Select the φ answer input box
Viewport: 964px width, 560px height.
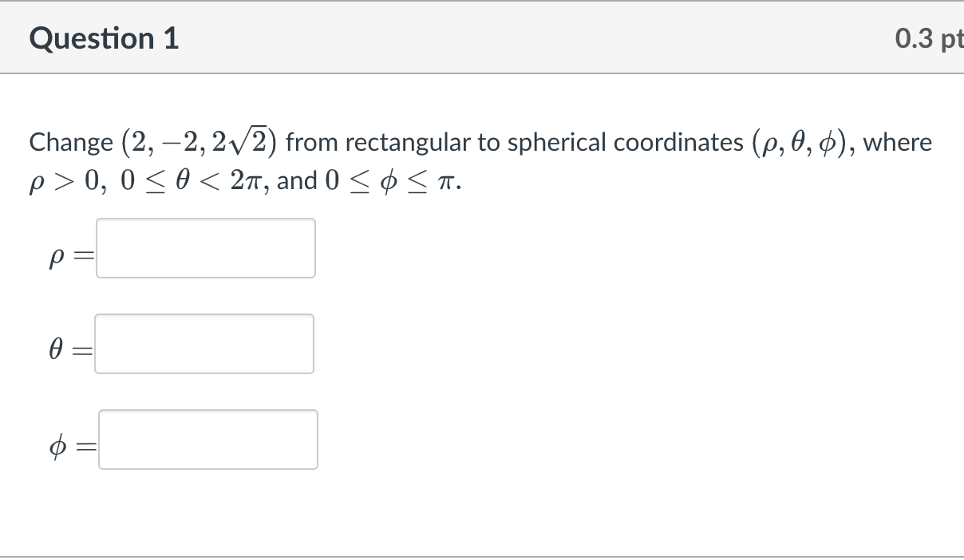208,440
